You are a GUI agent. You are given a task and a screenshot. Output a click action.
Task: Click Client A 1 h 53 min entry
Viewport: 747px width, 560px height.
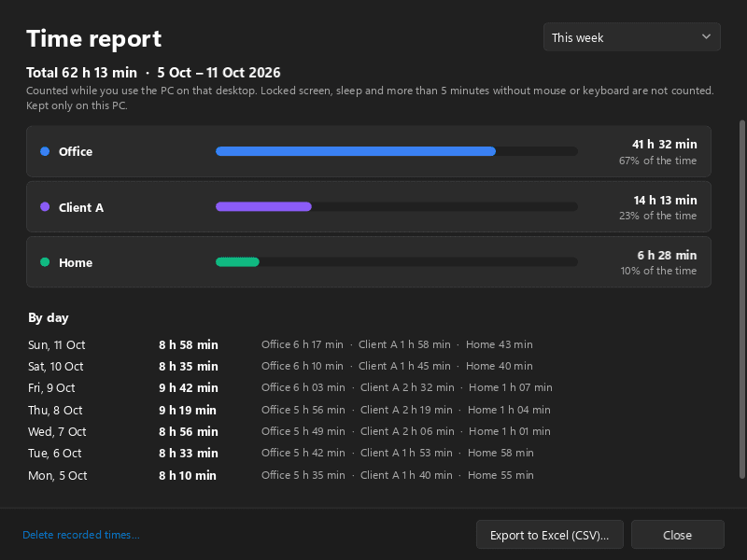[x=406, y=453]
